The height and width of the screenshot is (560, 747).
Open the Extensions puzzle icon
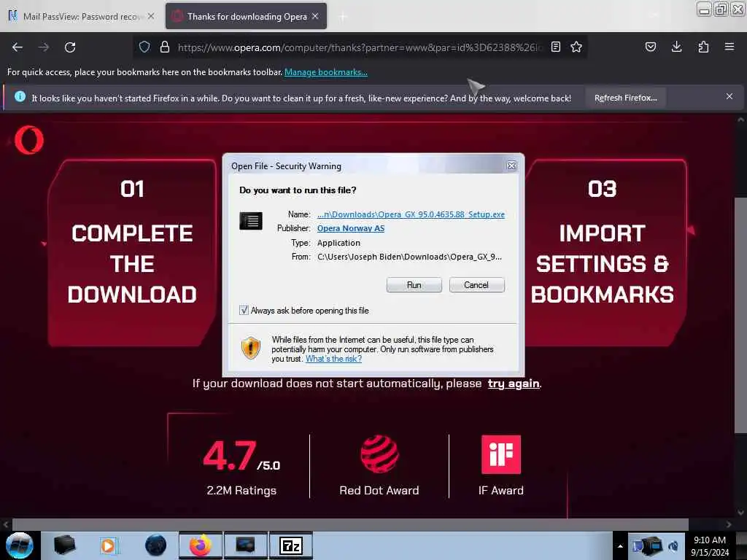pyautogui.click(x=703, y=47)
